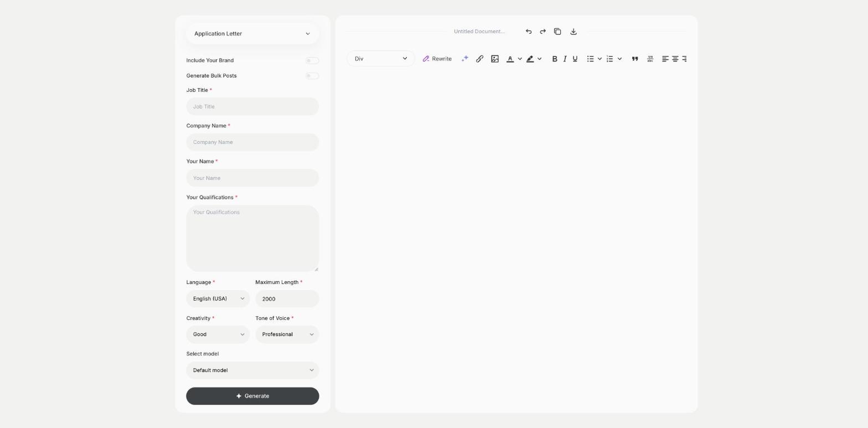
Task: Toggle italic formatting
Action: (x=565, y=59)
